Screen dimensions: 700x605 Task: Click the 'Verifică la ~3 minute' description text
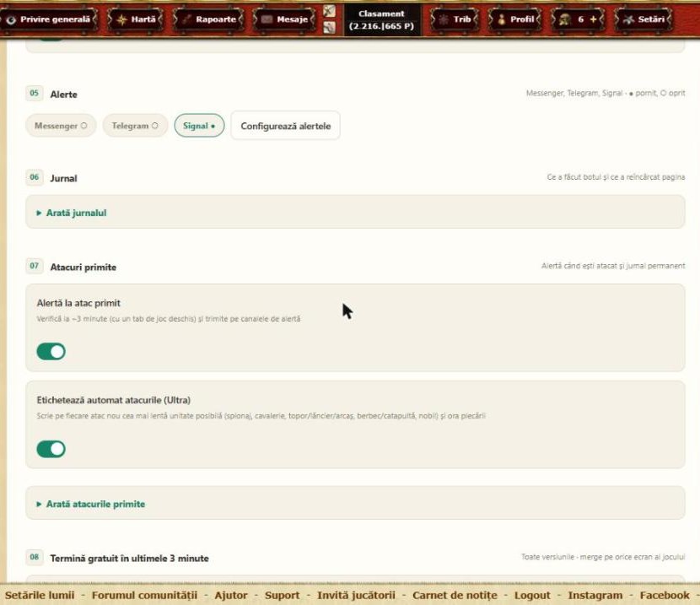pyautogui.click(x=169, y=319)
